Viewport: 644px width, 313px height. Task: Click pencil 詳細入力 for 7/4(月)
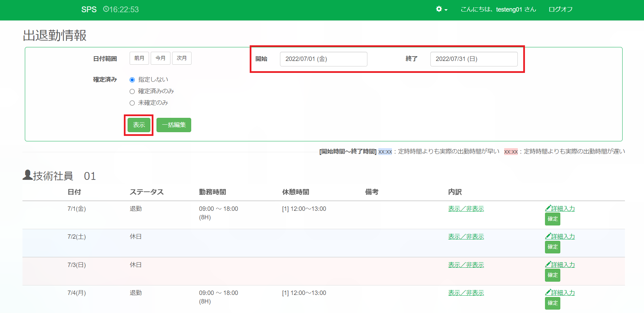(560, 293)
